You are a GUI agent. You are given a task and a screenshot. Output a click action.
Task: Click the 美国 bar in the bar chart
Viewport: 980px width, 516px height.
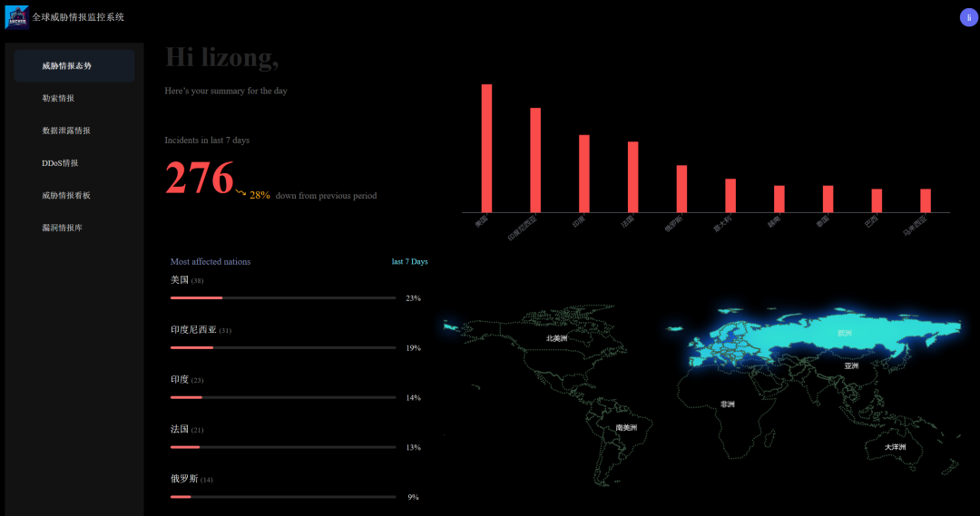(486, 148)
